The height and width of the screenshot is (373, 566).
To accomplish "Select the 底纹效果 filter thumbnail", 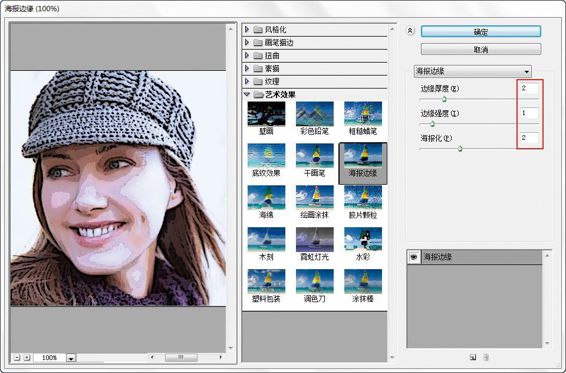I will click(266, 160).
